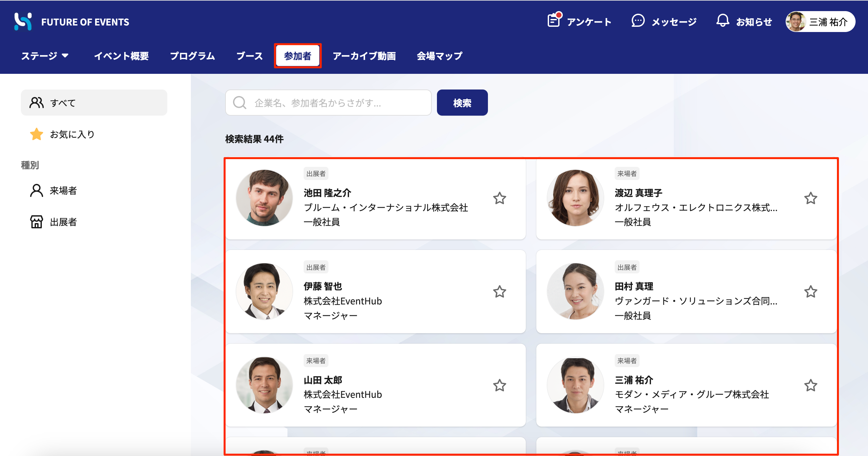
Task: Open 田村 真理 profile photo
Action: 576,292
